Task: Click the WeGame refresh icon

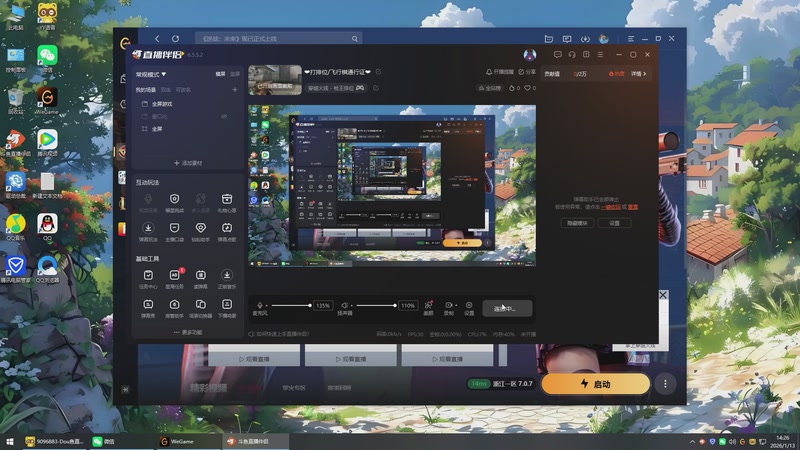Action: 176,38
